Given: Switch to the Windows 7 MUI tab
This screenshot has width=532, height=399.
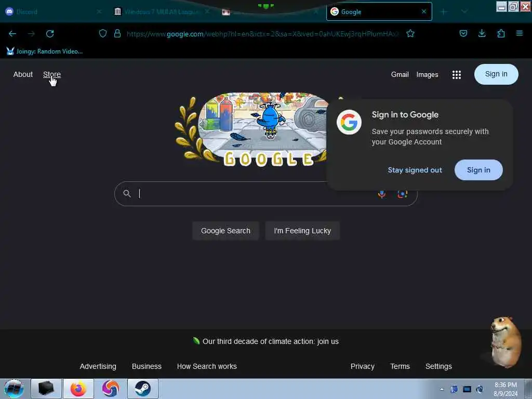Looking at the screenshot, I should 161,11.
